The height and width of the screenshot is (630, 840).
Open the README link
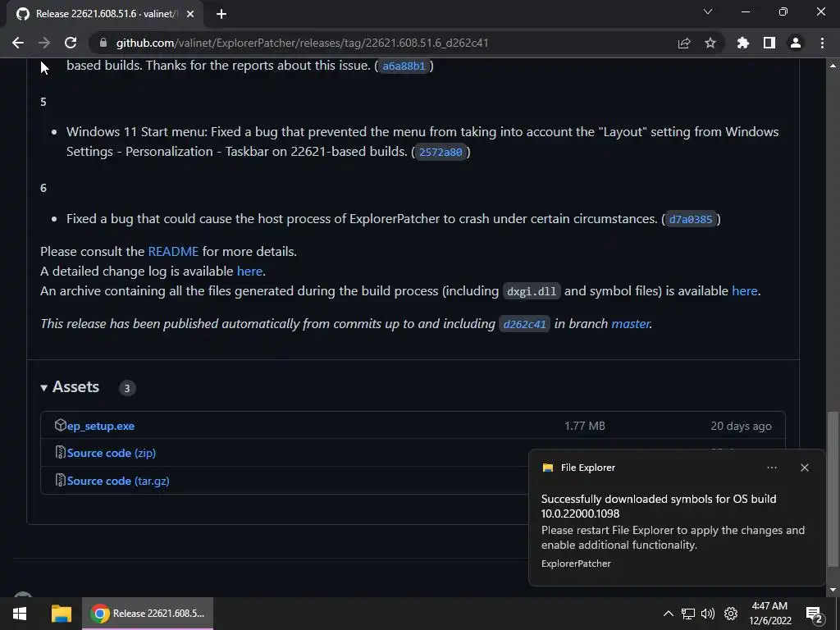click(x=173, y=251)
